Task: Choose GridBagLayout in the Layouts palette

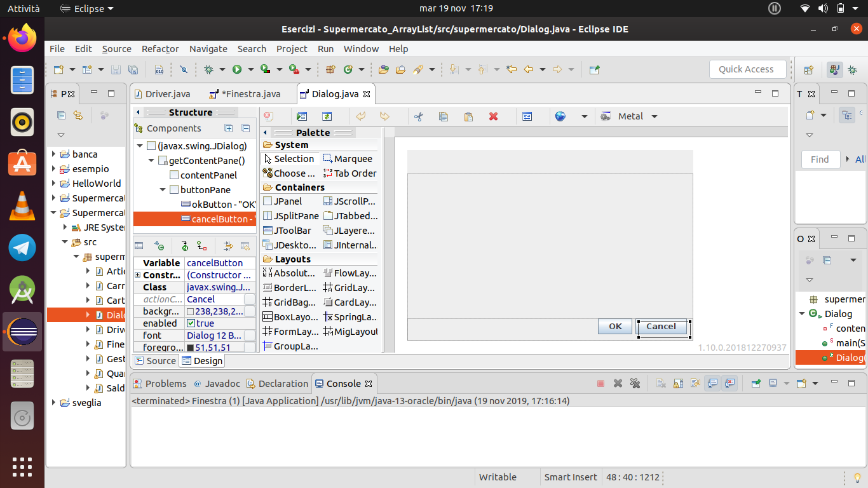Action: 289,302
